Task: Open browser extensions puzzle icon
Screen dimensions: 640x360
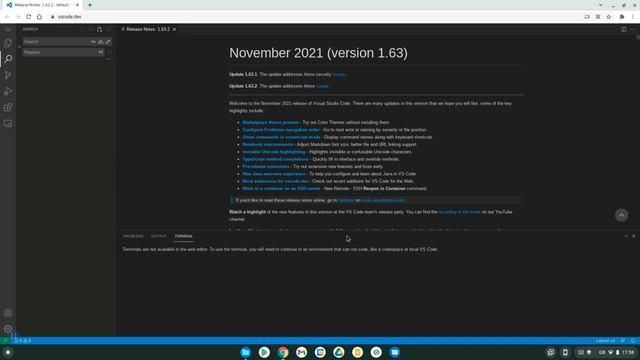Action: pyautogui.click(x=622, y=17)
